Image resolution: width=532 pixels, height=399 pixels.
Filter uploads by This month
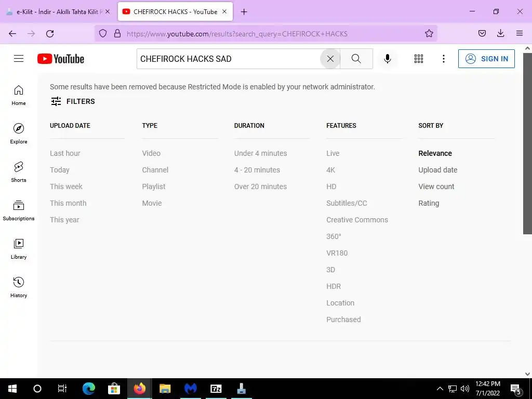[x=68, y=203]
